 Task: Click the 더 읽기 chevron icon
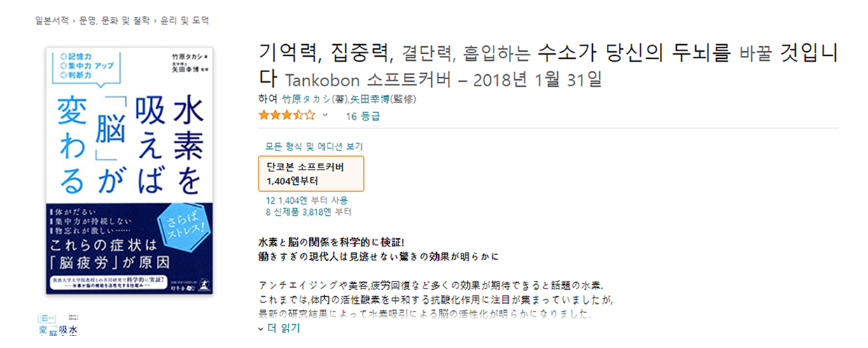pos(261,328)
